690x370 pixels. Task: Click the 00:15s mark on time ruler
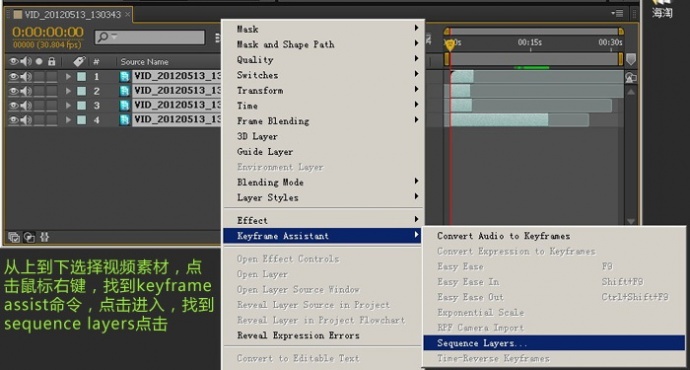[530, 43]
